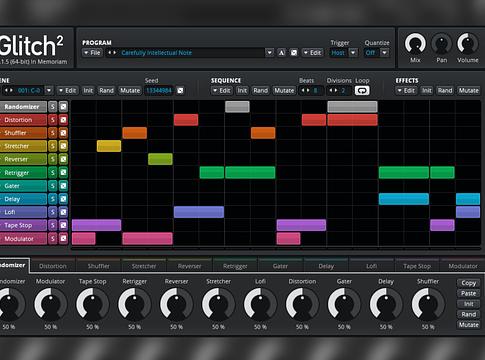Click the dice icon on the Delay row
Viewport: 485px width, 360px height.
[63, 199]
